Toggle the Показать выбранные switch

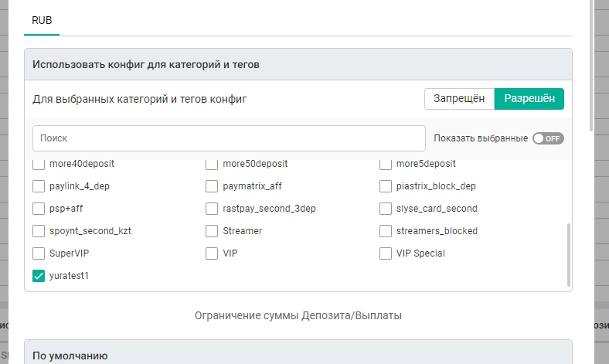[x=548, y=138]
